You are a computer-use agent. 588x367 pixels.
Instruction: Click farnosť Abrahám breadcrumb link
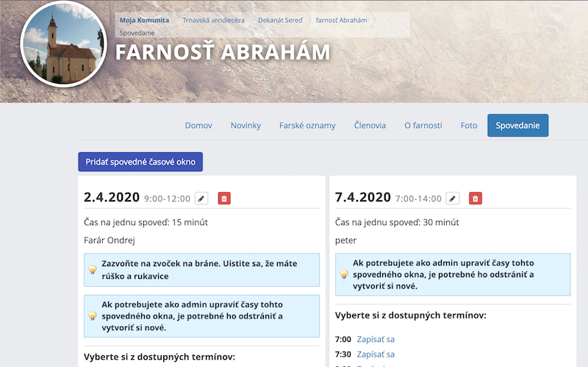click(341, 21)
